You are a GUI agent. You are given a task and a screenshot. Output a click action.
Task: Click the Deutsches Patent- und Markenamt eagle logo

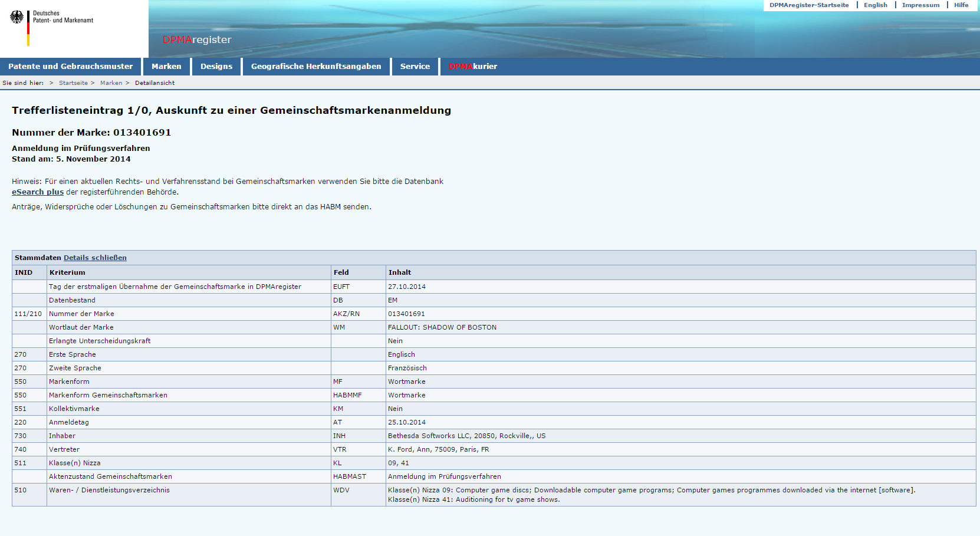tap(17, 17)
